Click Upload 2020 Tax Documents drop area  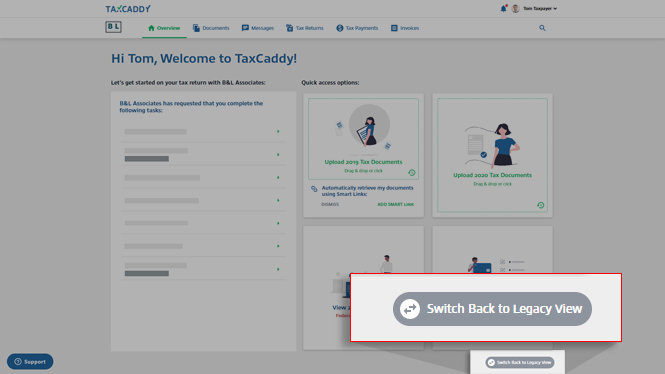point(492,155)
